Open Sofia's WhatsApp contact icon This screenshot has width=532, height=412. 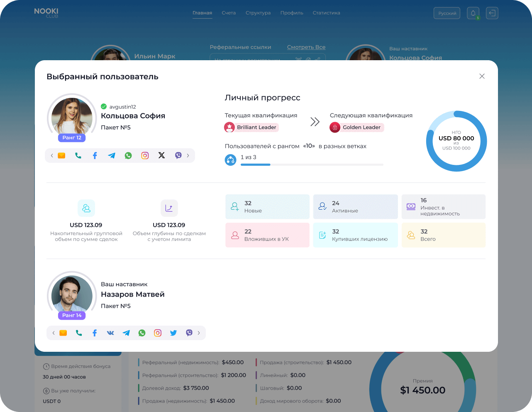click(x=128, y=155)
